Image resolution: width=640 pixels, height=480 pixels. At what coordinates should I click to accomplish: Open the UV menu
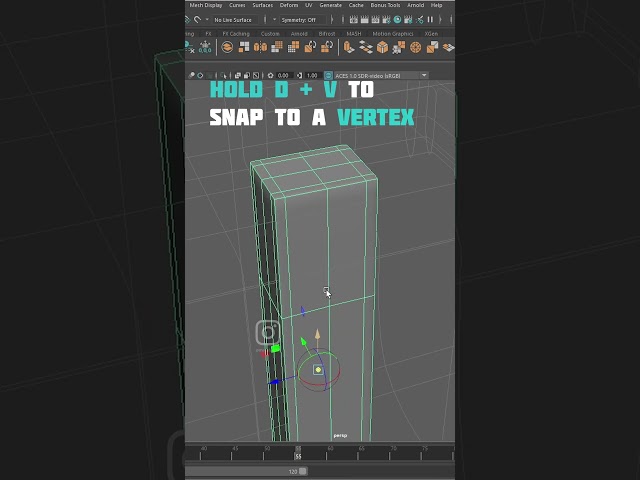(x=309, y=5)
